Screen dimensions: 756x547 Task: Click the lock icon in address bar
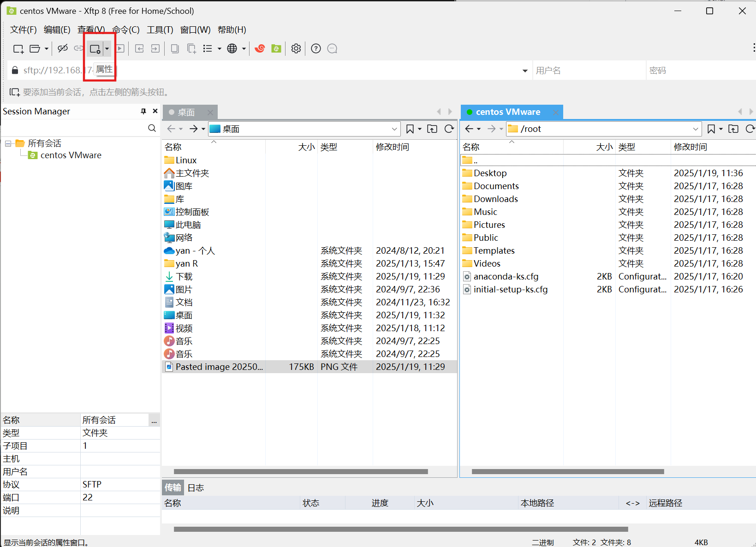click(15, 70)
